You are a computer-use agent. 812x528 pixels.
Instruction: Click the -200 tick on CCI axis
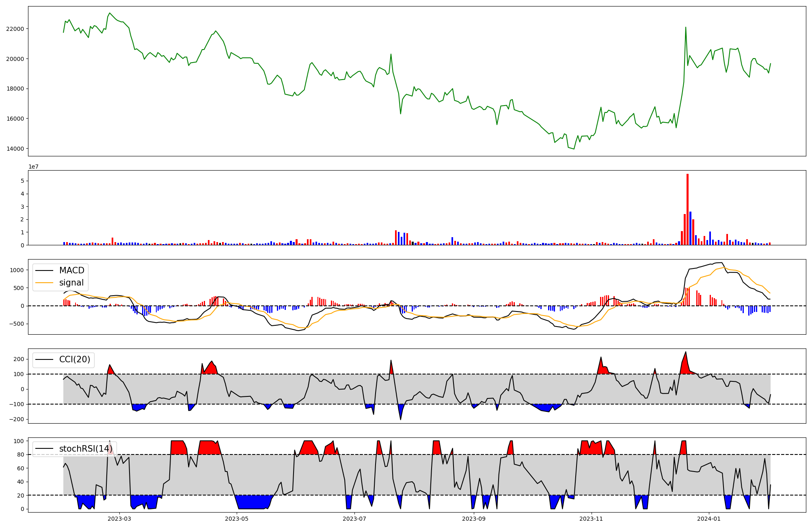(x=17, y=419)
